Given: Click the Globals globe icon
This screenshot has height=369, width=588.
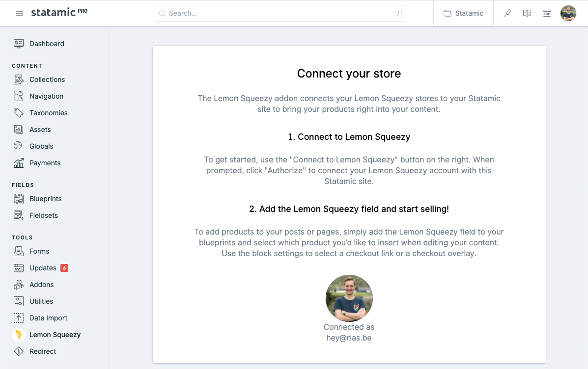Looking at the screenshot, I should point(18,146).
